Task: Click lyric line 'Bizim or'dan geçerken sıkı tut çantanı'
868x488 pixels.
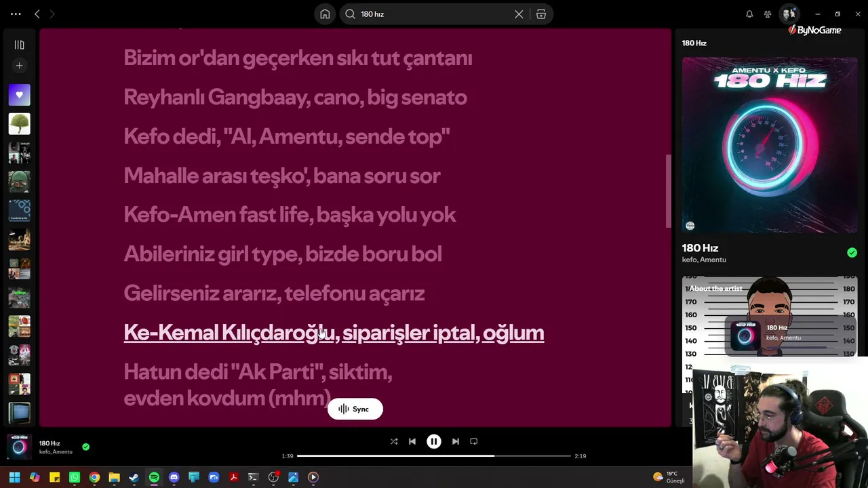Action: point(298,58)
